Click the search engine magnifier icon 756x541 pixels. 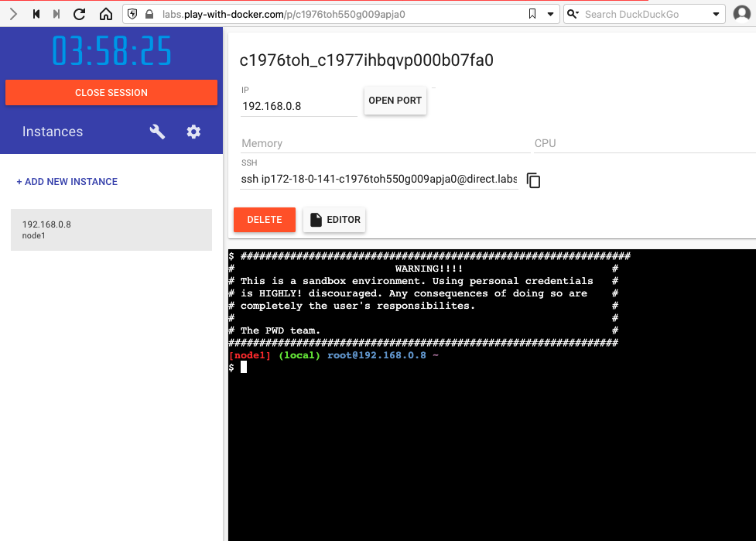[573, 14]
